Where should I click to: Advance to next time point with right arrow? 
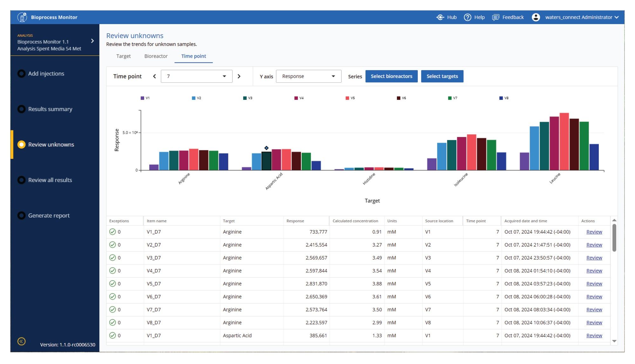coord(239,76)
